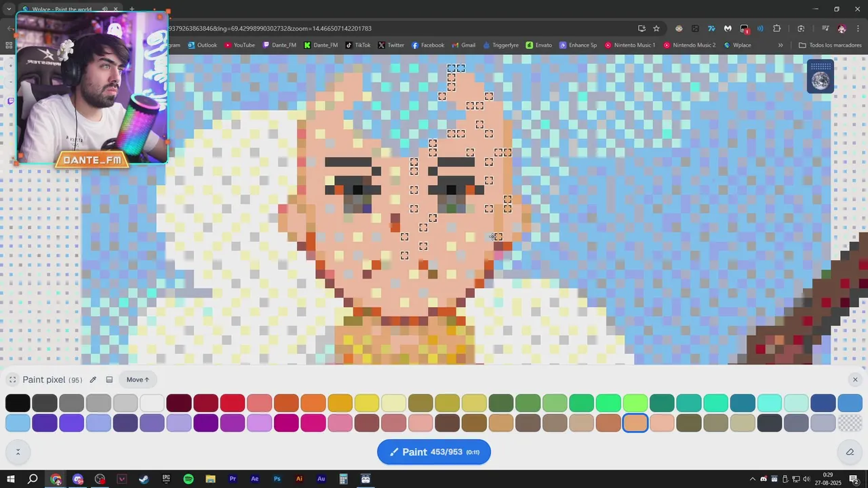Open the Chrome extensions puzzle menu
The height and width of the screenshot is (488, 868).
tap(777, 28)
